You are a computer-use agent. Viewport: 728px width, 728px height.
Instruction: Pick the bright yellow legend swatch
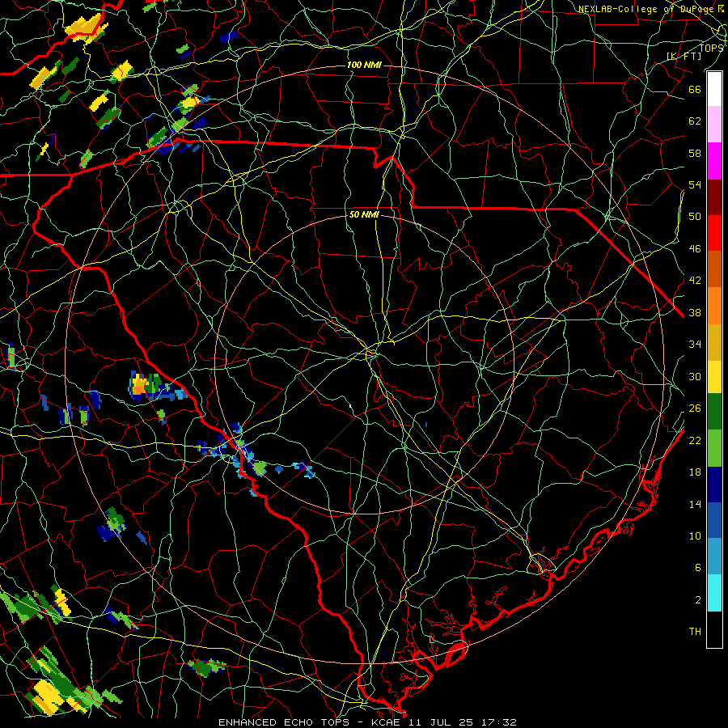click(714, 377)
